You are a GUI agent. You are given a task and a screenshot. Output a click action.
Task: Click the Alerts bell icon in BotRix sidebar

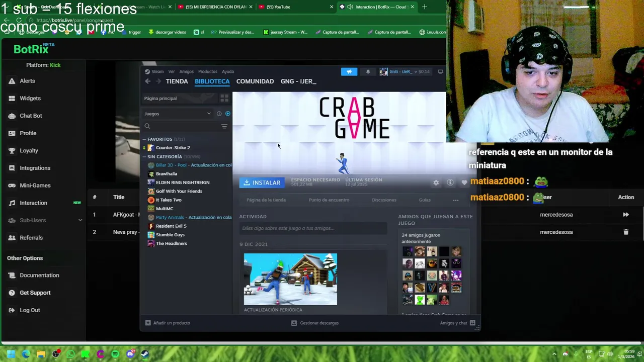click(x=12, y=81)
